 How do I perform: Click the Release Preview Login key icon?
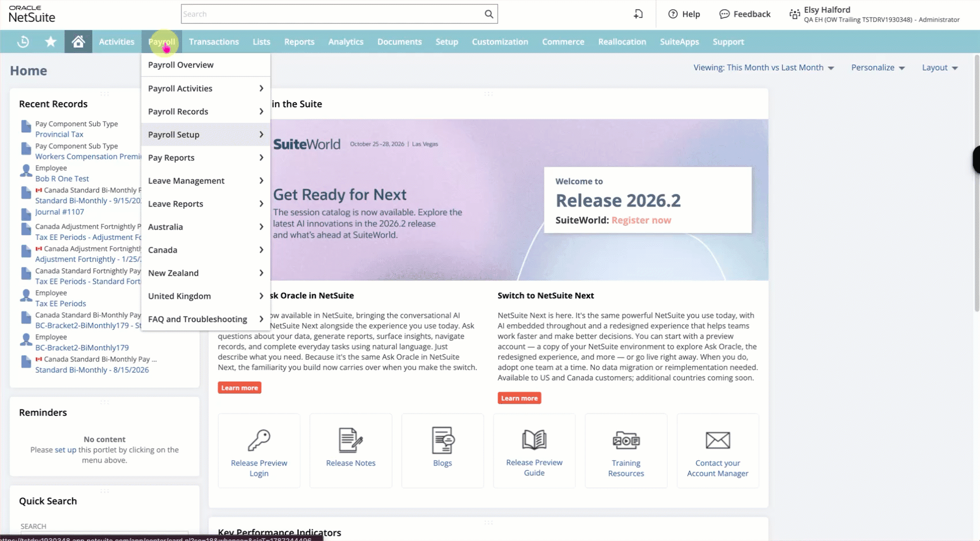coord(259,440)
